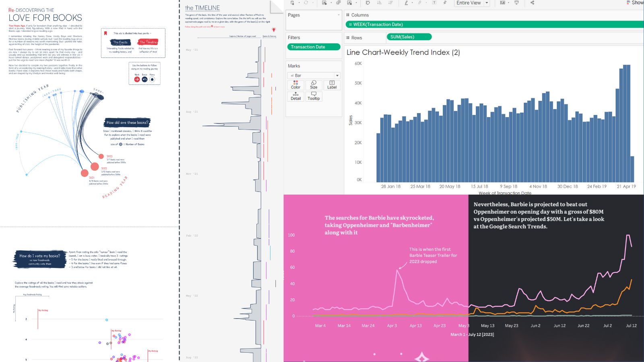Expand the WEEK(Transaction Date) pill
This screenshot has width=644, height=362.
tap(351, 25)
